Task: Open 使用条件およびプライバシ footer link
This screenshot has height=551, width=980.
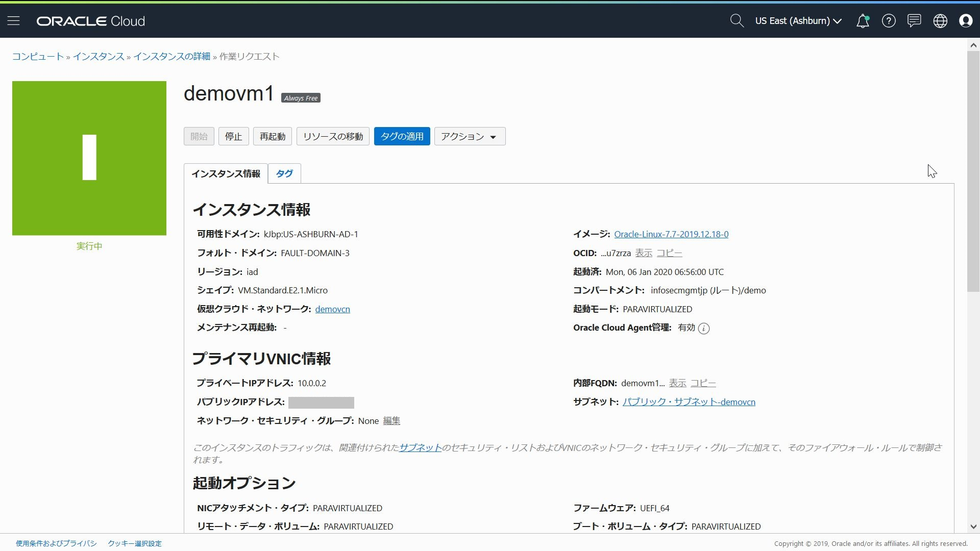Action: coord(56,543)
